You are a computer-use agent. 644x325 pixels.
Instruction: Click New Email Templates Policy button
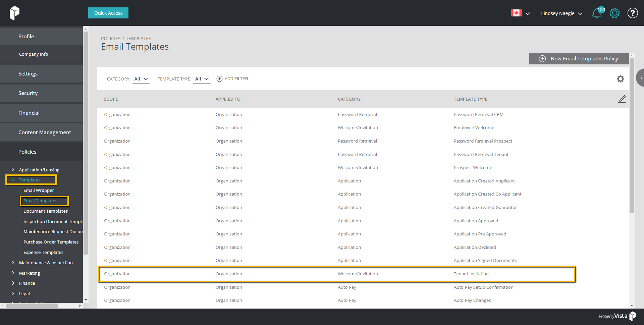[x=579, y=59]
